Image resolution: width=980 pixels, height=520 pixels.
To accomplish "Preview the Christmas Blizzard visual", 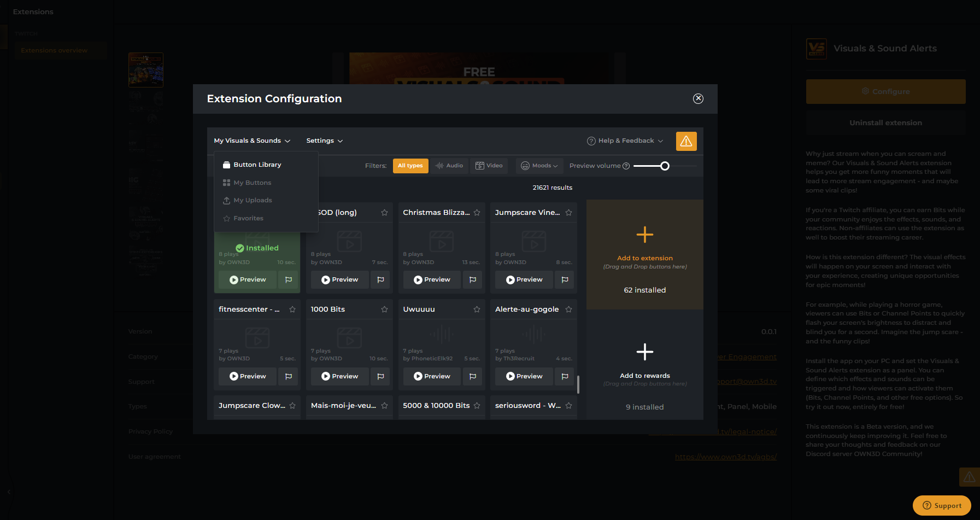I will (x=432, y=279).
